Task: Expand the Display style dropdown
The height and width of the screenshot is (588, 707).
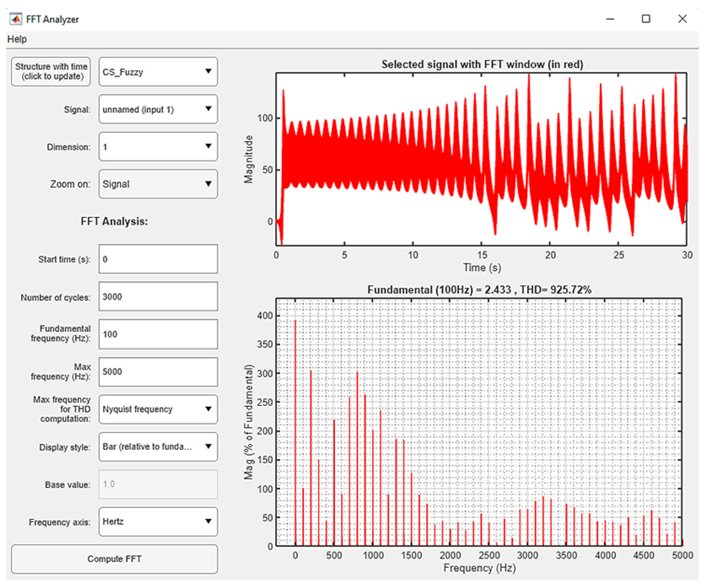Action: point(158,447)
